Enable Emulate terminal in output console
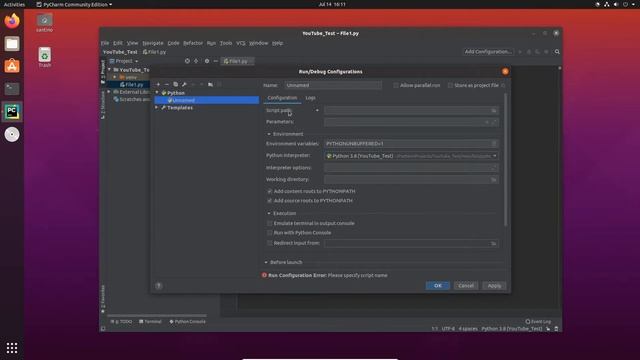 click(x=269, y=223)
